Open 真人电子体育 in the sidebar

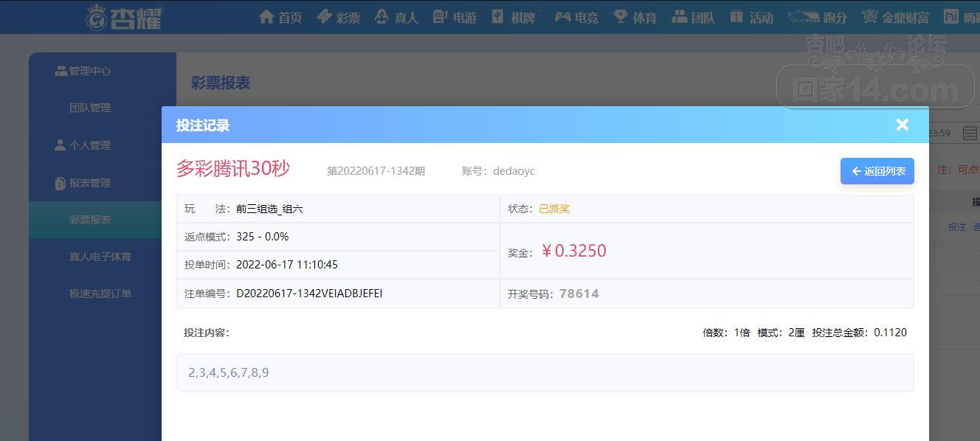(x=100, y=257)
